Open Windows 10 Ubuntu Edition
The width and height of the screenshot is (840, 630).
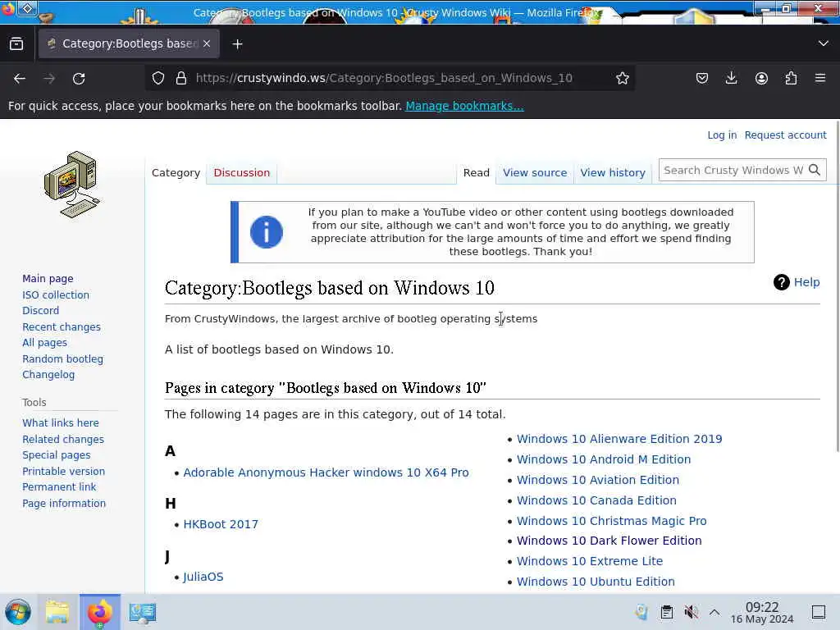coord(596,582)
